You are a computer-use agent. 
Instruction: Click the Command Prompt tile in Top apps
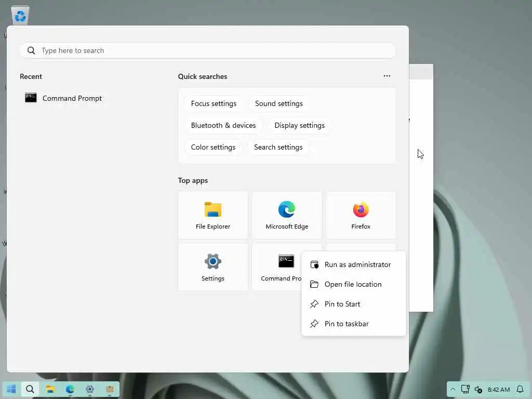pos(277,267)
